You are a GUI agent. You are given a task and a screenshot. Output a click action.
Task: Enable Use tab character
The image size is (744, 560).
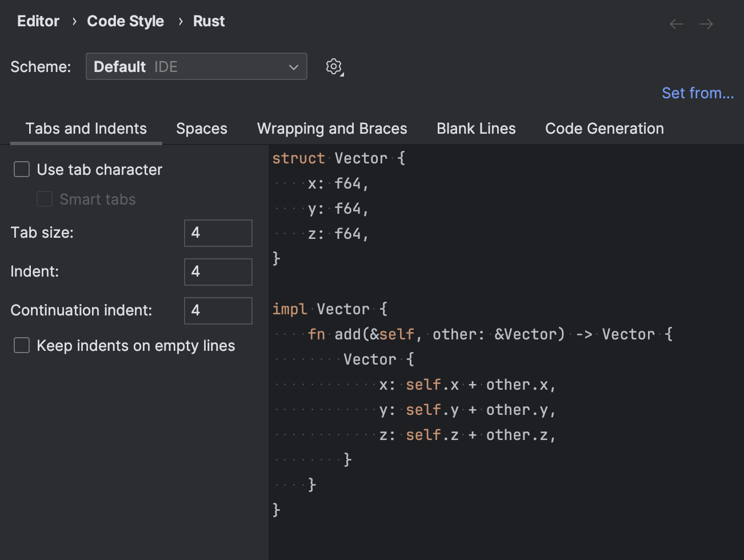(x=21, y=169)
